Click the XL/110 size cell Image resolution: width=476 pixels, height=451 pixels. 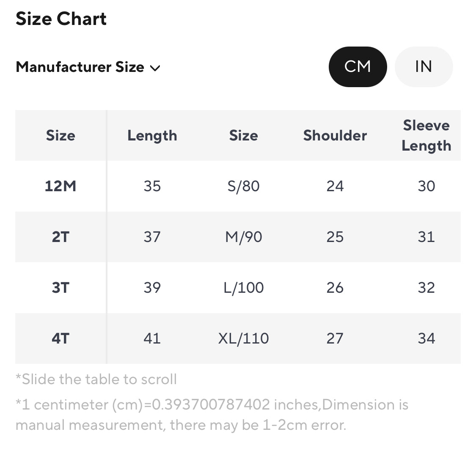click(x=243, y=338)
